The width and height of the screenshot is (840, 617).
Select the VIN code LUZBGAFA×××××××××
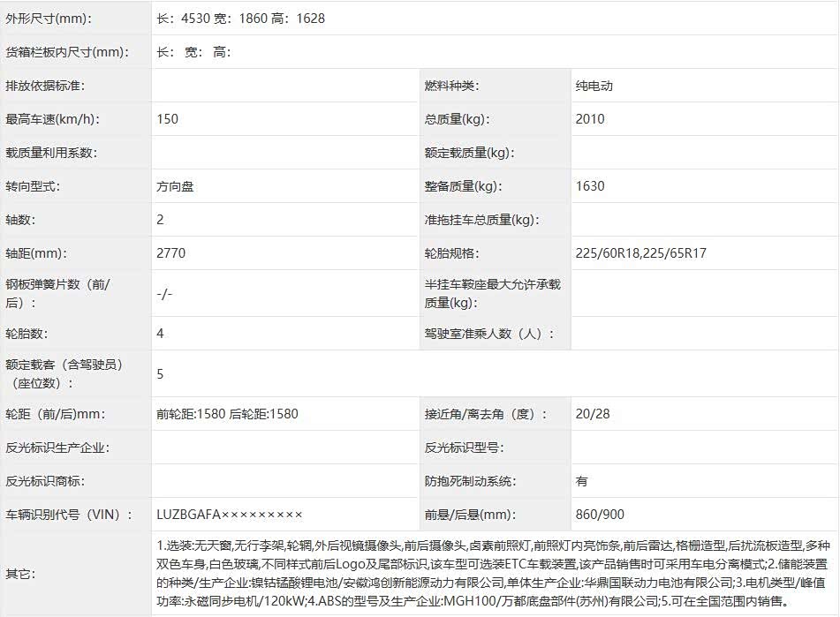click(230, 515)
